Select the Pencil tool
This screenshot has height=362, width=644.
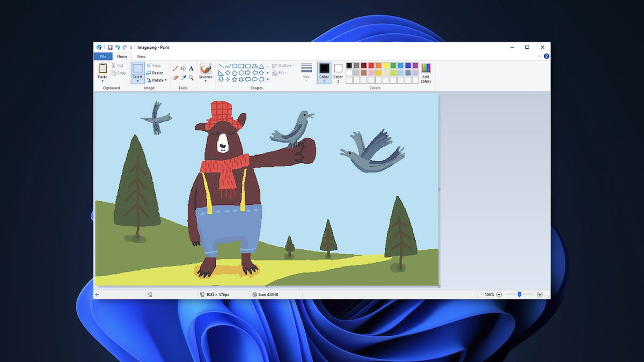pos(175,69)
